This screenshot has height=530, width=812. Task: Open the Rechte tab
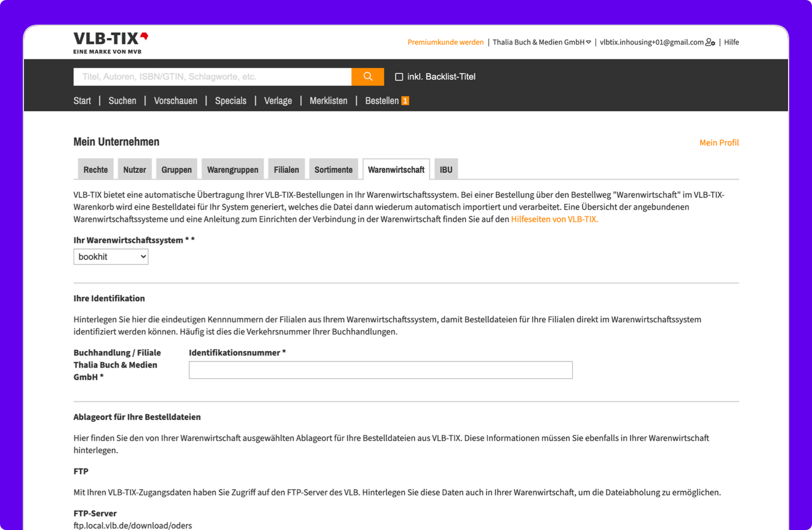pyautogui.click(x=95, y=168)
